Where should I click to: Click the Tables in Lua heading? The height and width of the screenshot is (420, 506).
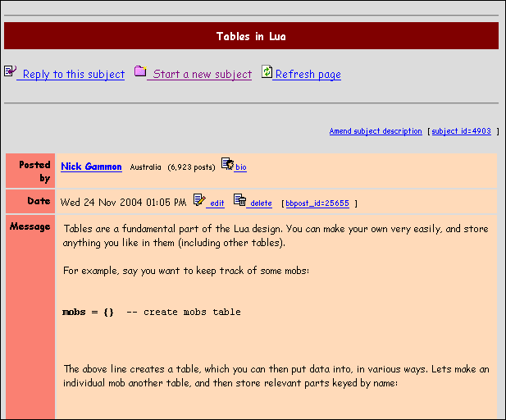pyautogui.click(x=251, y=36)
